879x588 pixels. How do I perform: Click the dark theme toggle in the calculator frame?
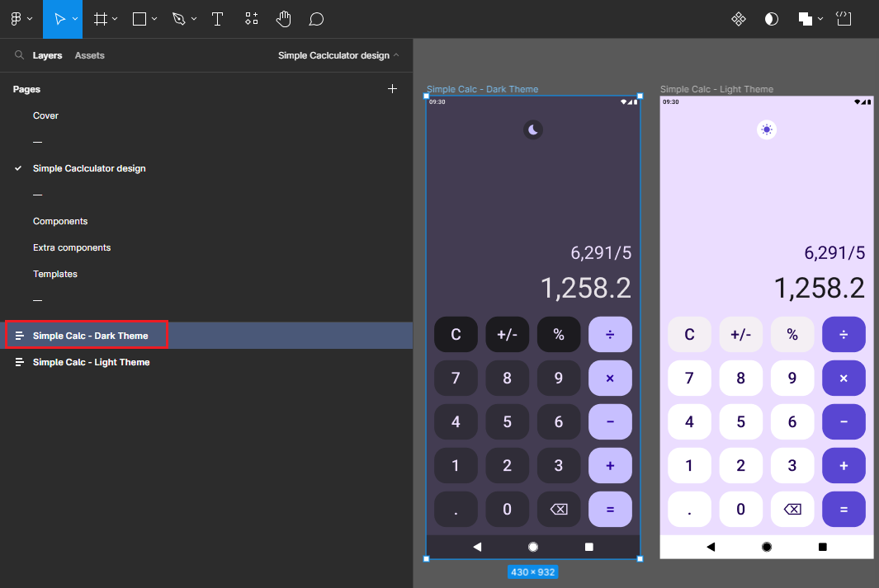532,129
